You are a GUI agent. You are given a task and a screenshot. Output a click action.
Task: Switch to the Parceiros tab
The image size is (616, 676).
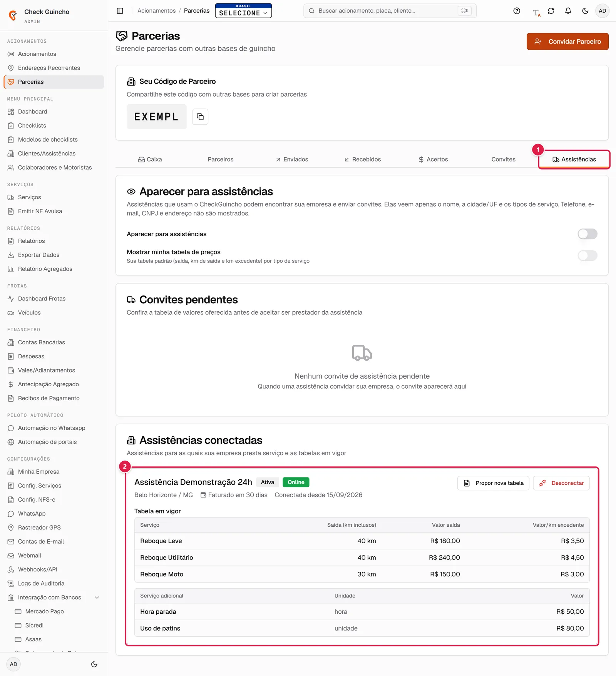(221, 159)
